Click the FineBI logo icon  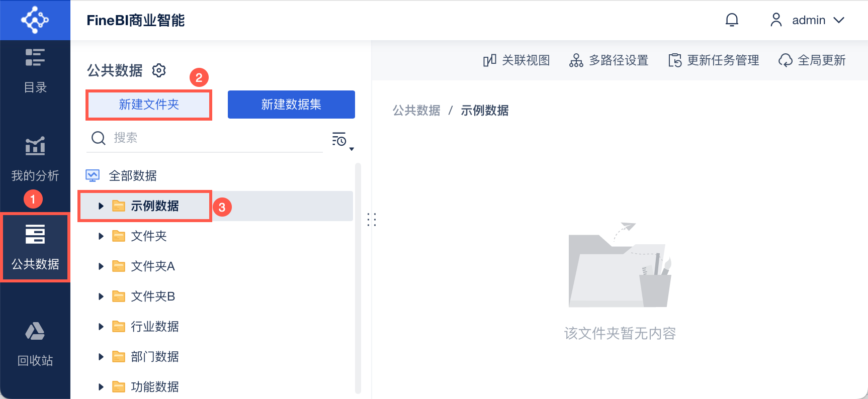35,20
